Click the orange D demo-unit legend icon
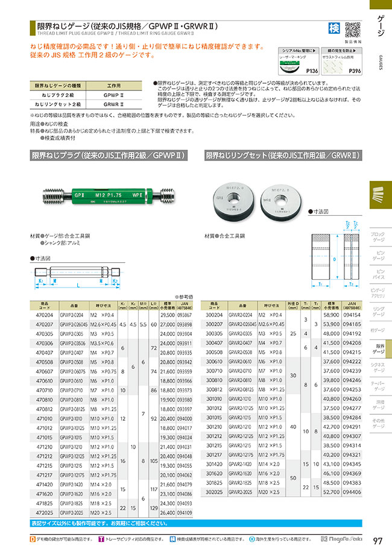The image size is (392, 554). click(x=32, y=538)
